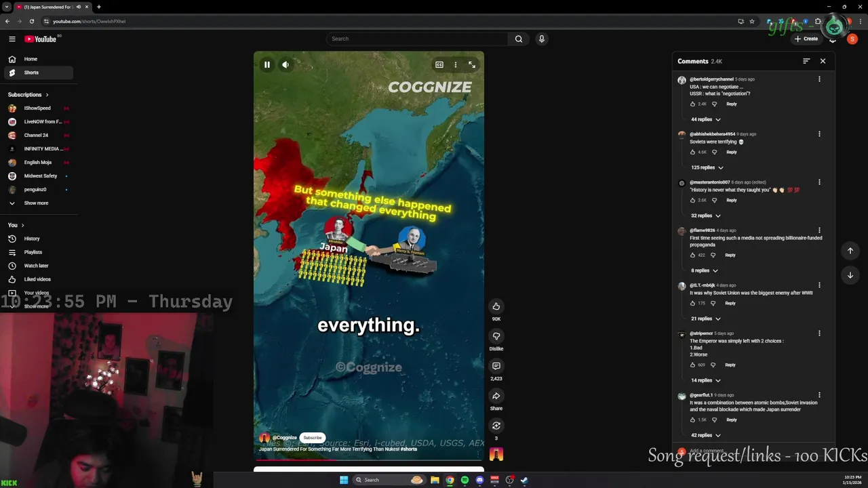Expand 42 replies under gearflut.1 comment

point(705,435)
